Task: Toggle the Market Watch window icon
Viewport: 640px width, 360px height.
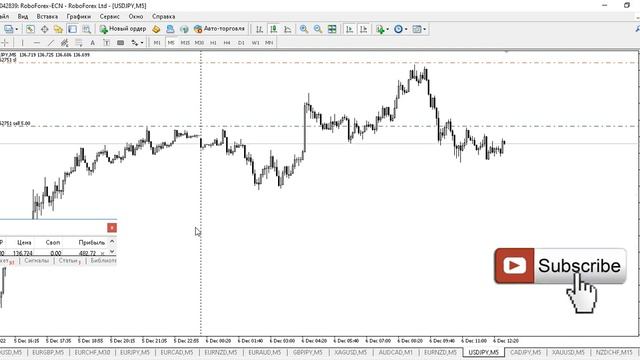Action: [x=30, y=29]
